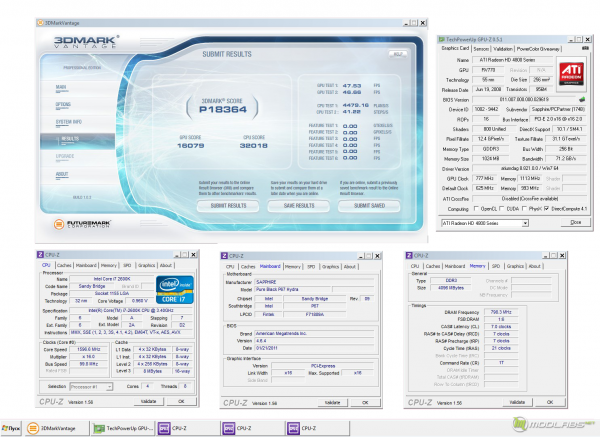The width and height of the screenshot is (600, 437).
Task: Click the Close button in GPU-Z
Action: (x=576, y=222)
